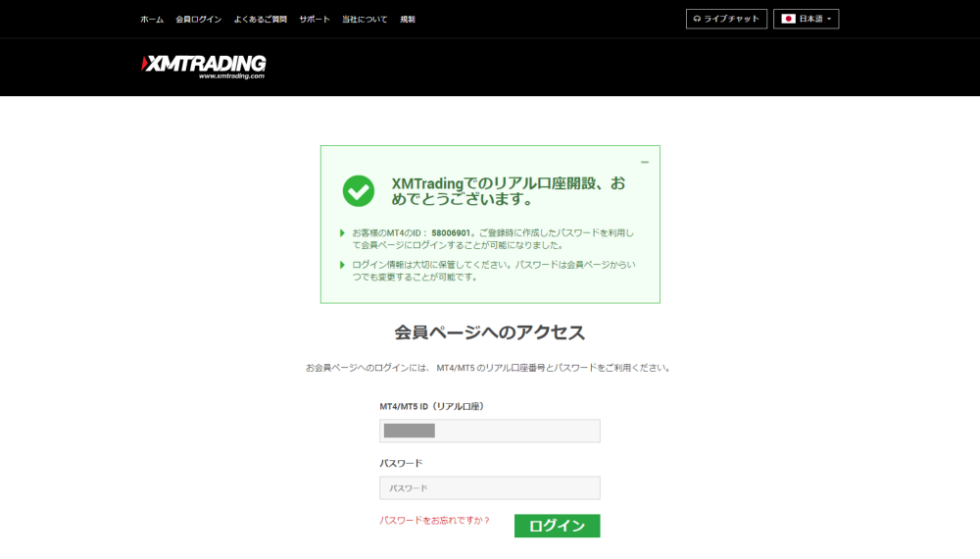Click the MT4 ID number 58006901
Image resolution: width=980 pixels, height=559 pixels.
tap(451, 233)
